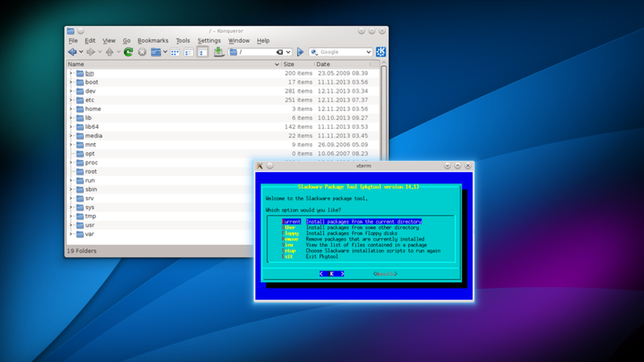
Task: Click the download/save green arrow icon
Action: click(218, 52)
